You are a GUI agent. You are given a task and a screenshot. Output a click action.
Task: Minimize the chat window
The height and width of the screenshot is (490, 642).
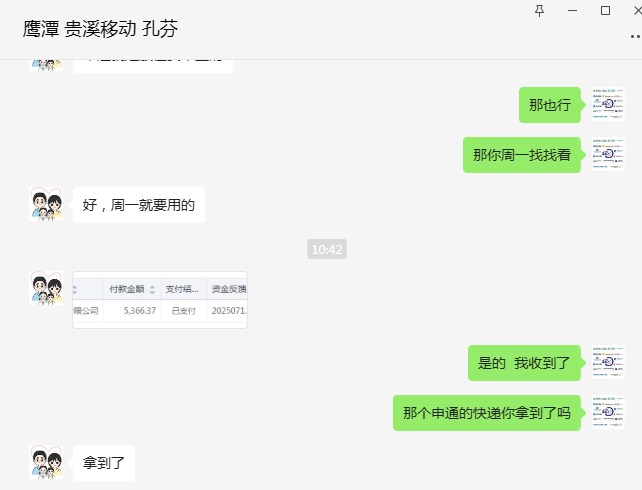coord(572,11)
